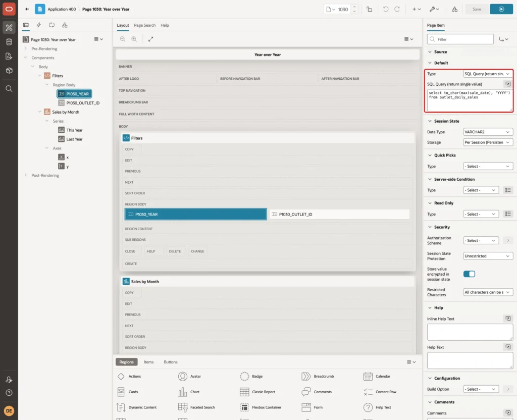Screen dimensions: 517x420
Task: Click the search magnifier in left sidebar
Action: click(9, 89)
